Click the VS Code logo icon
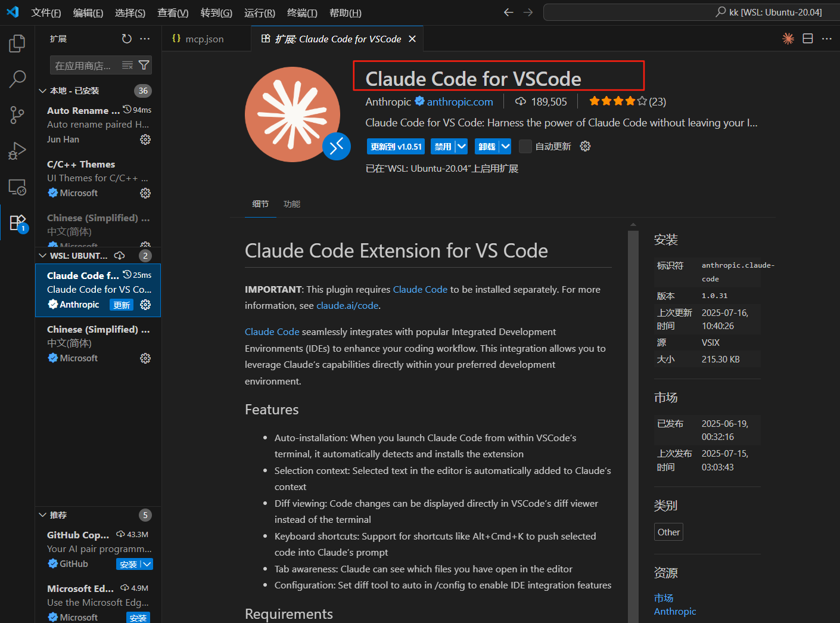840x623 pixels. pyautogui.click(x=13, y=12)
